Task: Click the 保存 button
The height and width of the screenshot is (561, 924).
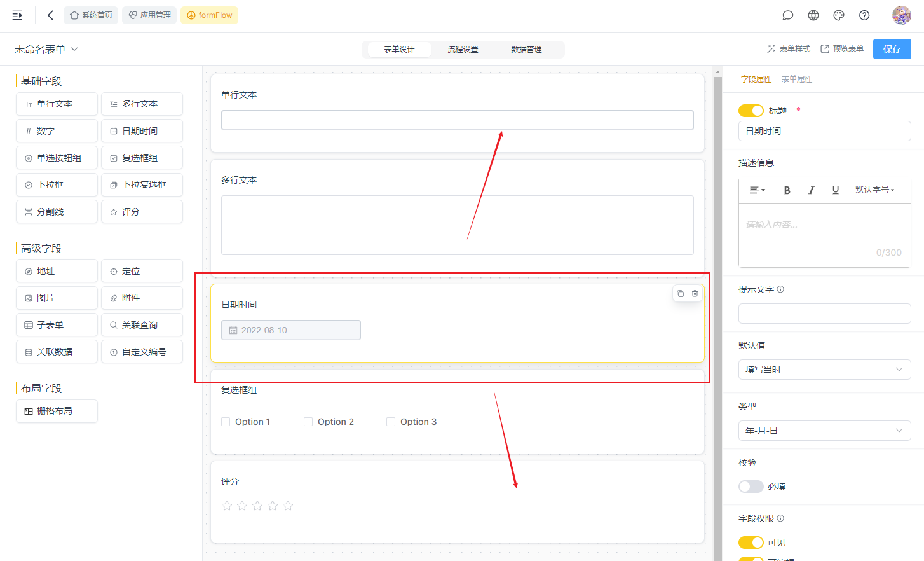Action: (892, 49)
